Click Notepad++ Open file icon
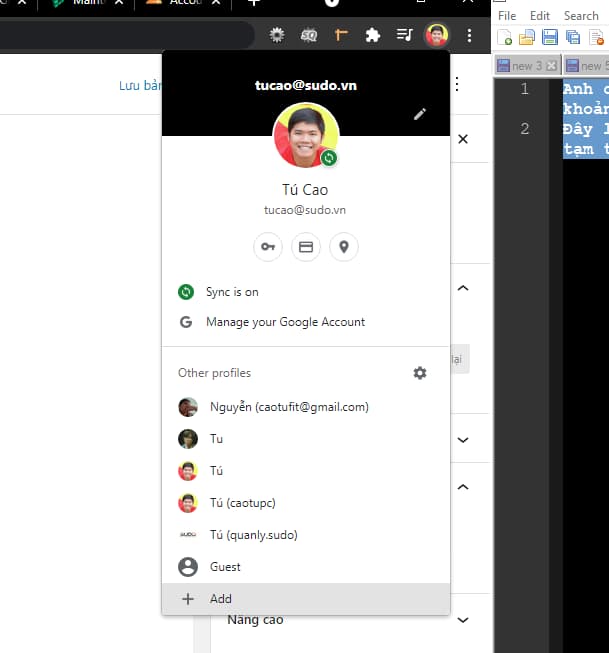Viewport: 609px width, 653px height. pos(527,37)
